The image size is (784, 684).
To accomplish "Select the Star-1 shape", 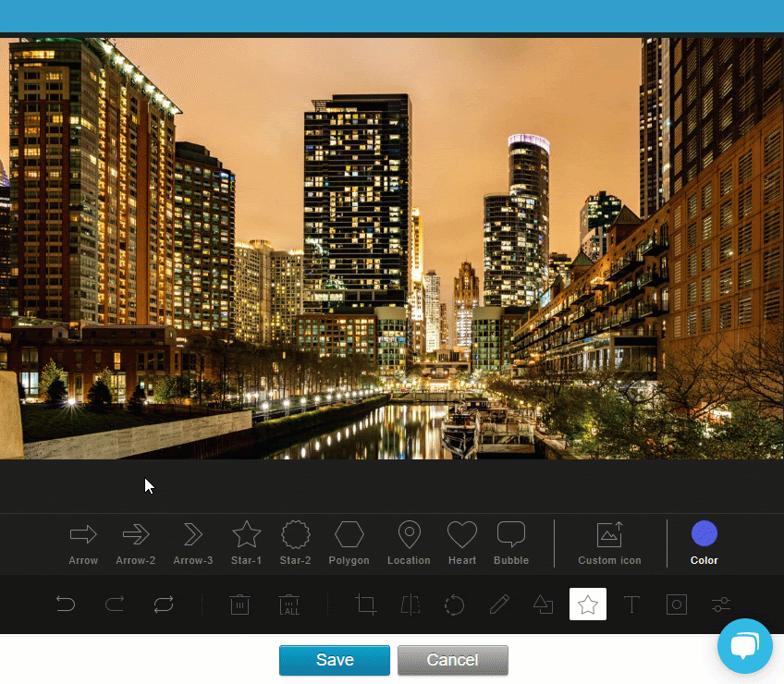I will 246,544.
